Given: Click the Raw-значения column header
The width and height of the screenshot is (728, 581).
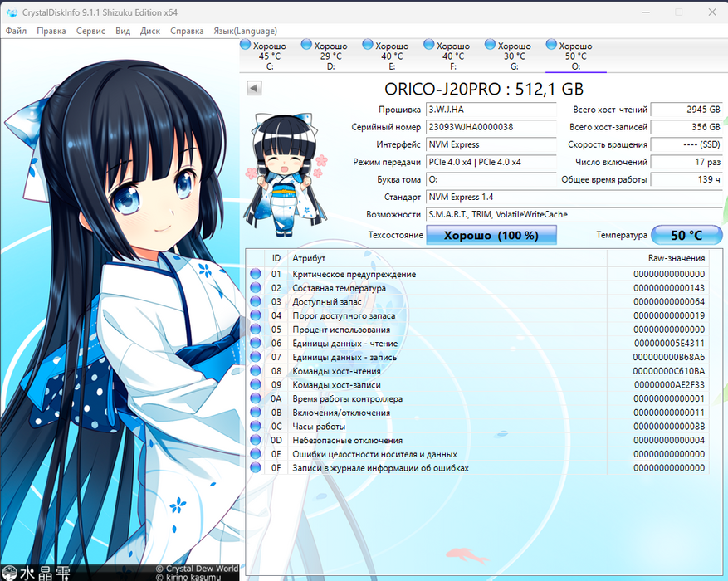Looking at the screenshot, I should click(x=676, y=258).
